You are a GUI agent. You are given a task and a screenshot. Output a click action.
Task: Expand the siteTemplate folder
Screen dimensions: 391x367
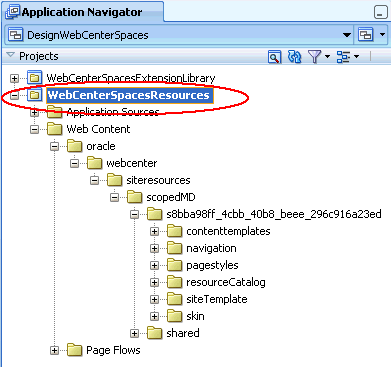click(x=154, y=300)
